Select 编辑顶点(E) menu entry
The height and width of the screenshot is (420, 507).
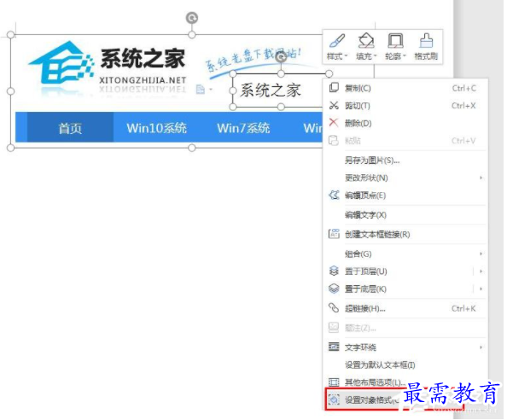(x=405, y=195)
